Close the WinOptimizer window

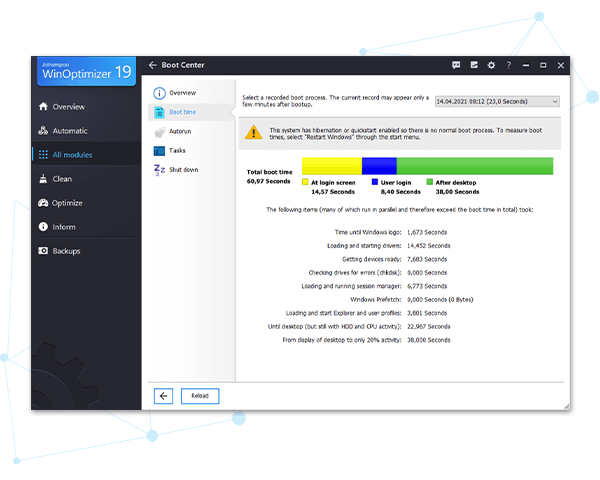coord(561,65)
